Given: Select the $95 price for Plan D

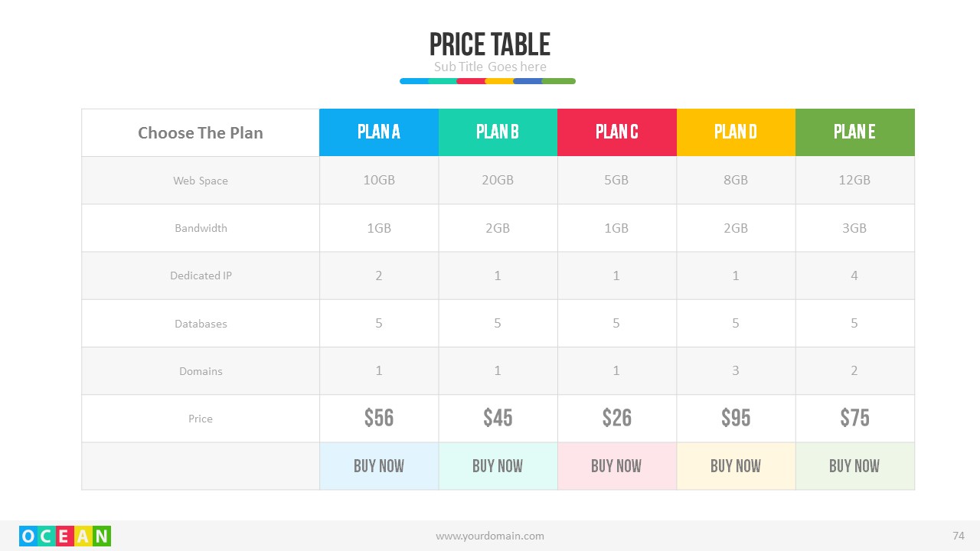Looking at the screenshot, I should (736, 418).
